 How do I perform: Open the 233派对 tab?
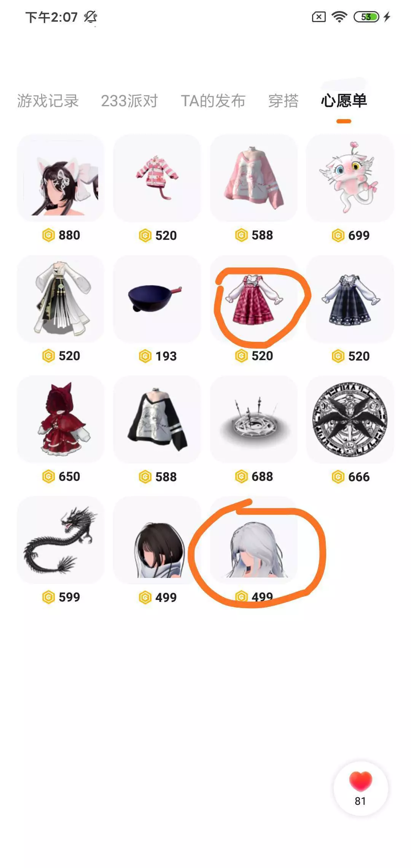129,101
